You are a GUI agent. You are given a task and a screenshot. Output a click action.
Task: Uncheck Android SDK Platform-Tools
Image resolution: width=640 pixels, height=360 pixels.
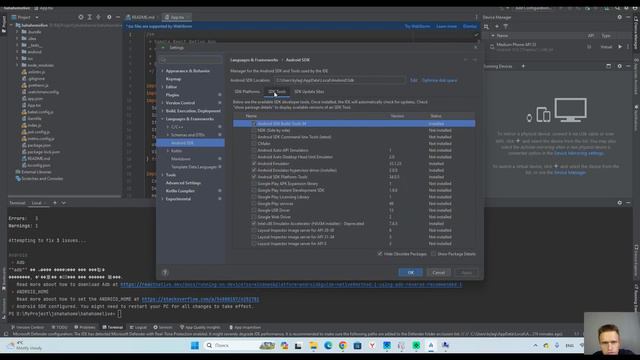[254, 177]
